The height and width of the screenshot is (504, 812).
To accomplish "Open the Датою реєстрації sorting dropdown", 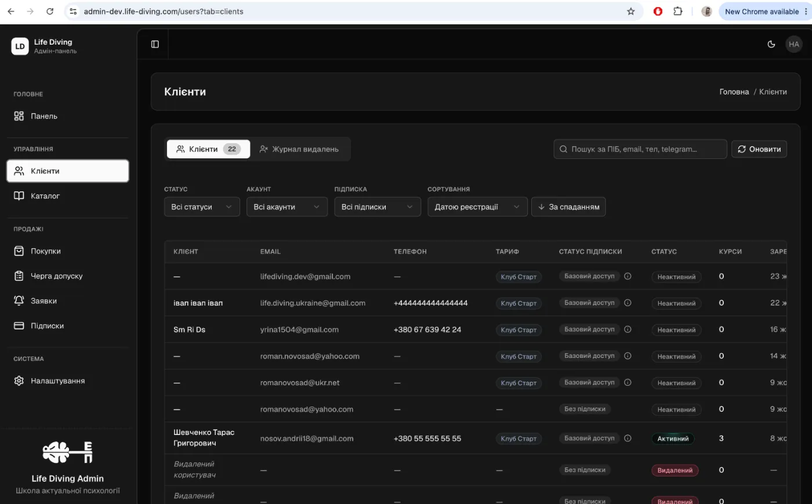I will tap(477, 207).
